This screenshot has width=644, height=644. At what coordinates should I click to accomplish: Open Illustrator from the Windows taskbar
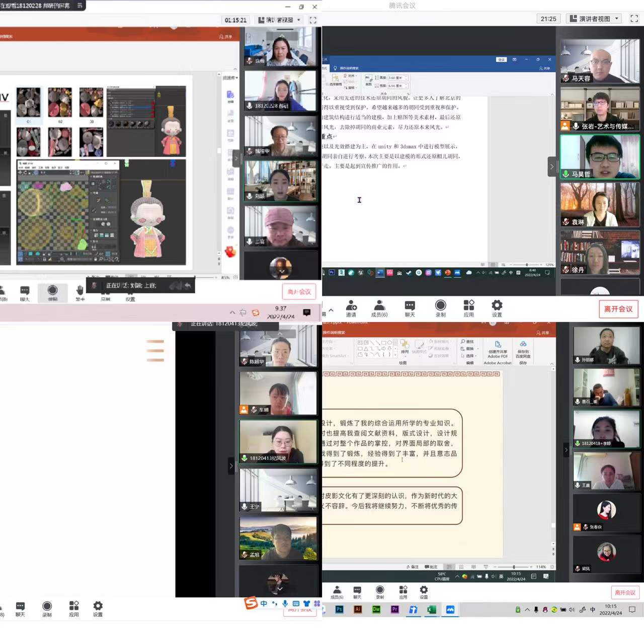[x=358, y=609]
